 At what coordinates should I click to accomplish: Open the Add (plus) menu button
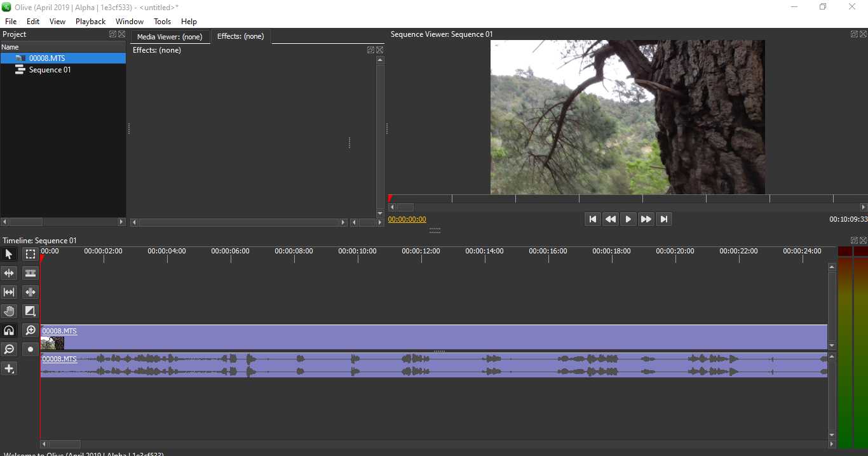tap(9, 368)
